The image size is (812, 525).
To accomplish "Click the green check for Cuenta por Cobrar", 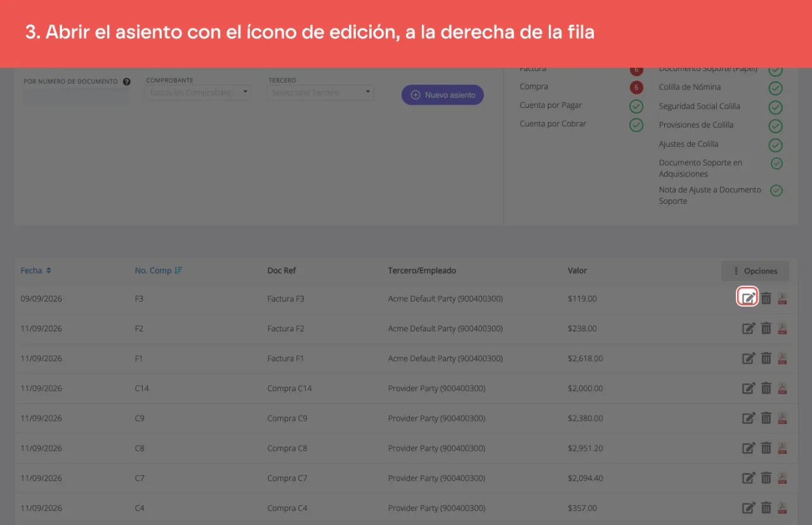I will (636, 124).
